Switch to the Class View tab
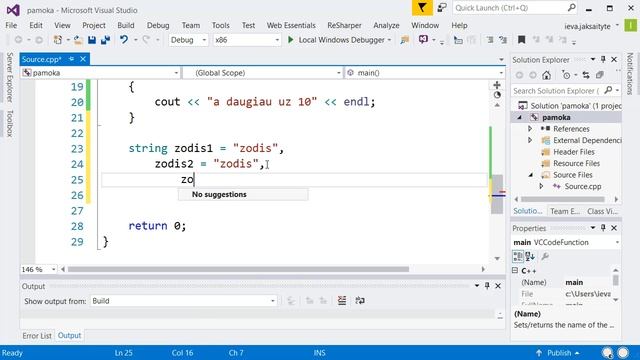Image resolution: width=640 pixels, height=360 pixels. point(602,211)
